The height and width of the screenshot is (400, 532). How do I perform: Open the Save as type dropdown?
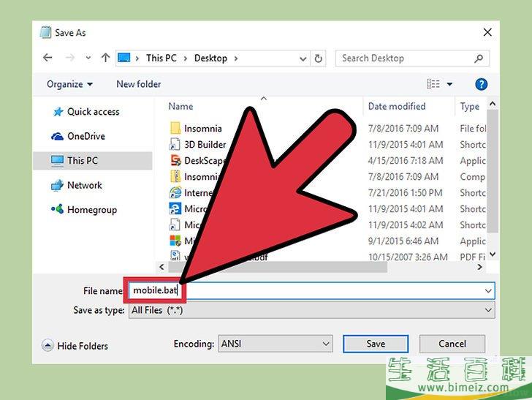point(488,310)
